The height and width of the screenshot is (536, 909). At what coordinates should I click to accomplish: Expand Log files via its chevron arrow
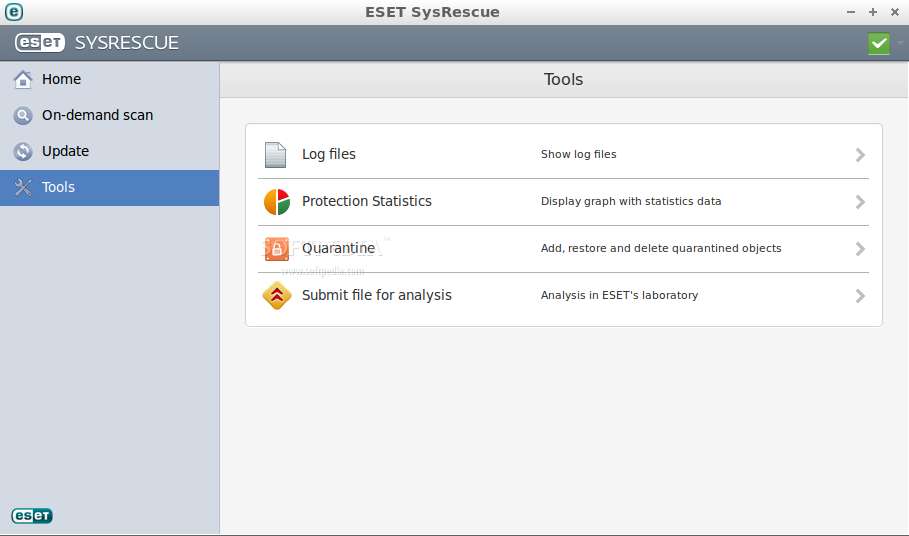click(x=860, y=155)
